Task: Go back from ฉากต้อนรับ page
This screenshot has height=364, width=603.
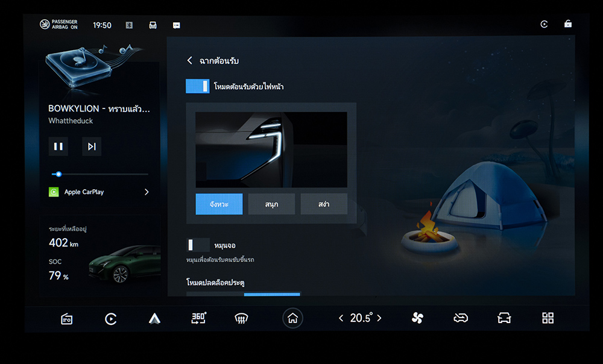Action: click(x=190, y=61)
